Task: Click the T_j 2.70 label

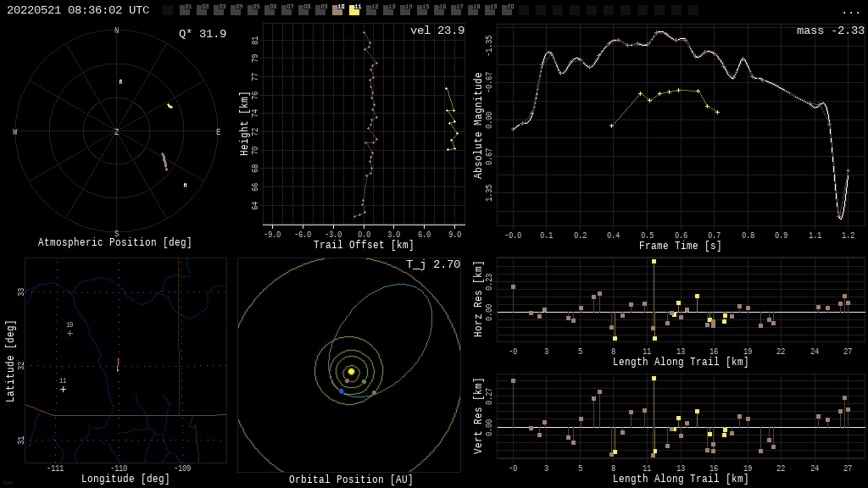Action: click(432, 264)
